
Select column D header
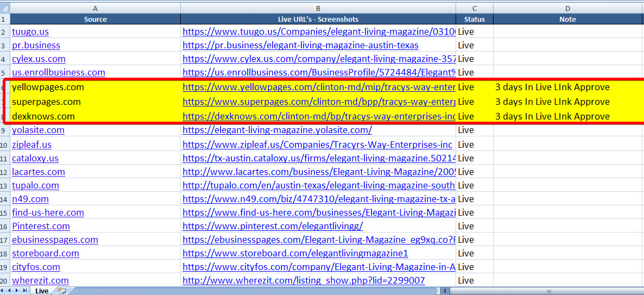(x=569, y=8)
